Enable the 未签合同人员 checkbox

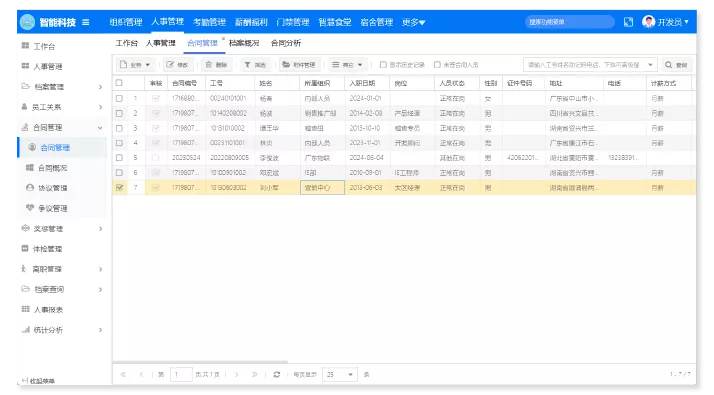437,65
